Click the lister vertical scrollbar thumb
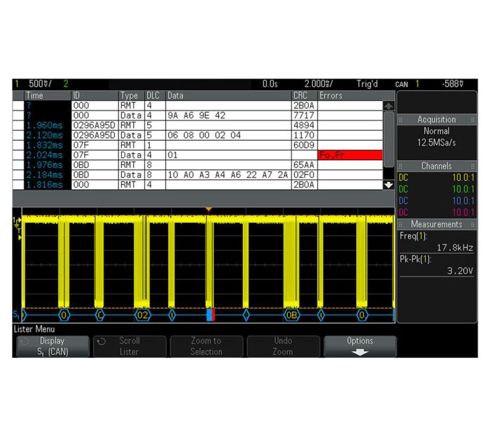Screen dimensions: 490x448 388,139
